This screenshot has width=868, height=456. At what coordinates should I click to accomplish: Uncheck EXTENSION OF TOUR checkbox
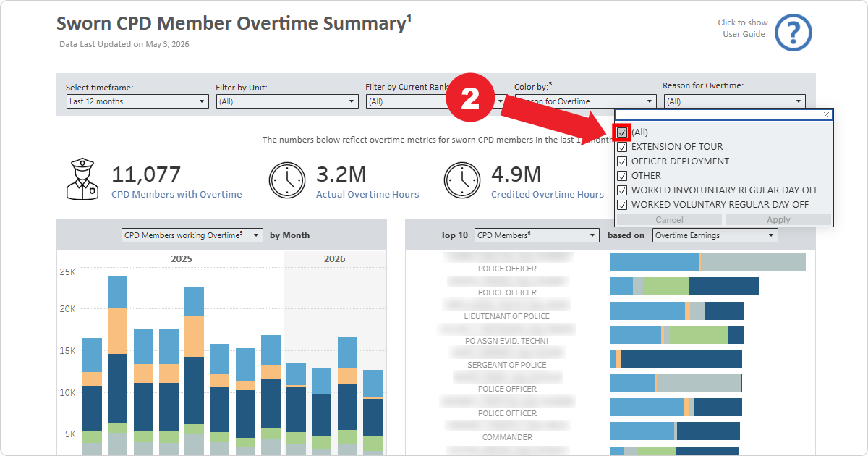(x=622, y=147)
